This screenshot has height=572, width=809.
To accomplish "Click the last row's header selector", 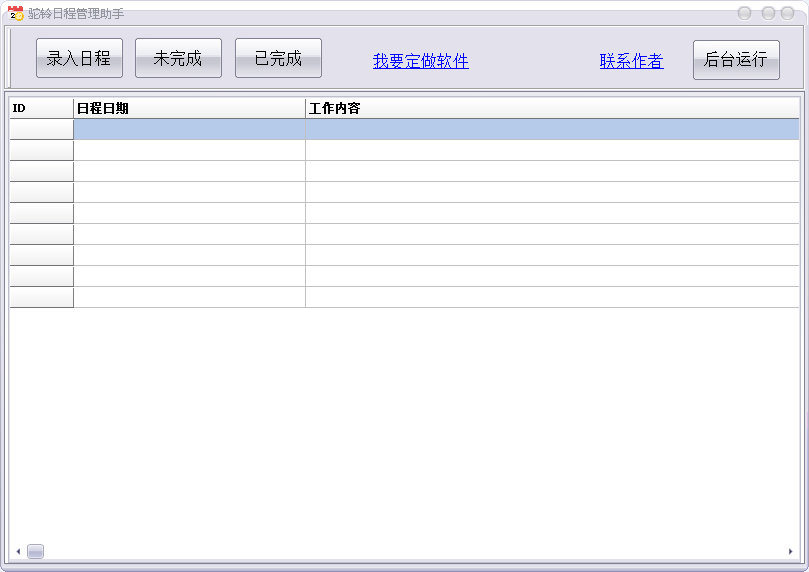I will pyautogui.click(x=41, y=297).
